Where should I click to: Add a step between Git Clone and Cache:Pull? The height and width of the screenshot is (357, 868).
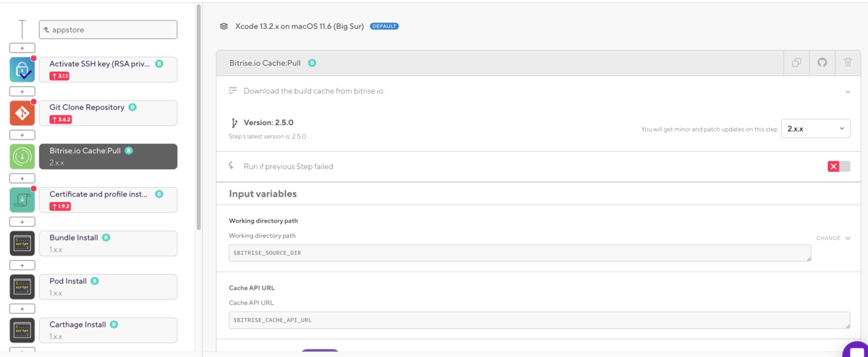[22, 135]
